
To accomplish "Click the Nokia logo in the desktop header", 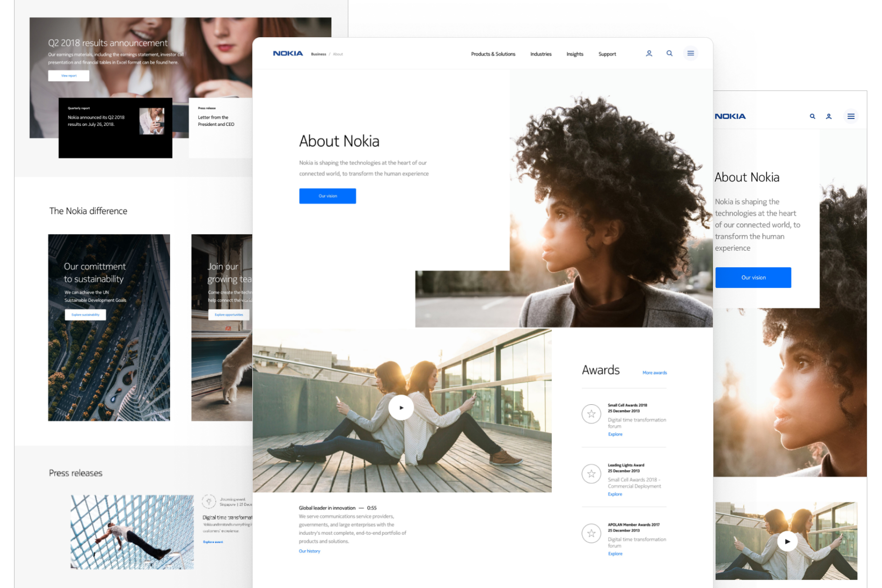I will pos(288,53).
